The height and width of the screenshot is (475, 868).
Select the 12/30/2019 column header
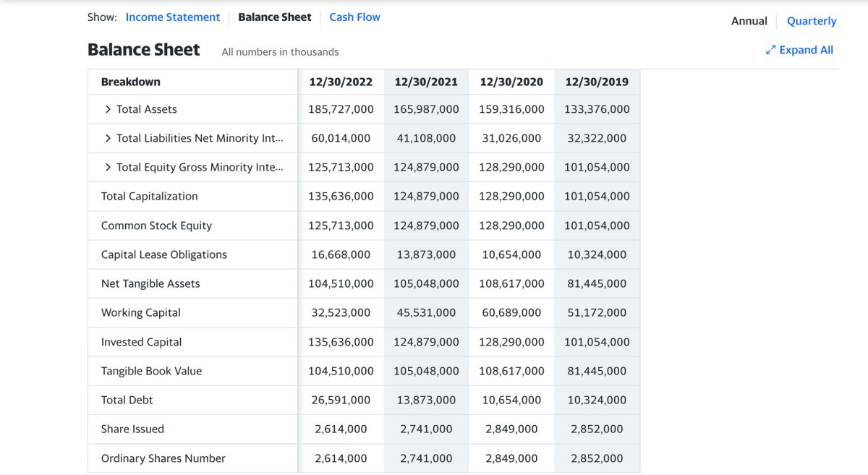pos(597,82)
